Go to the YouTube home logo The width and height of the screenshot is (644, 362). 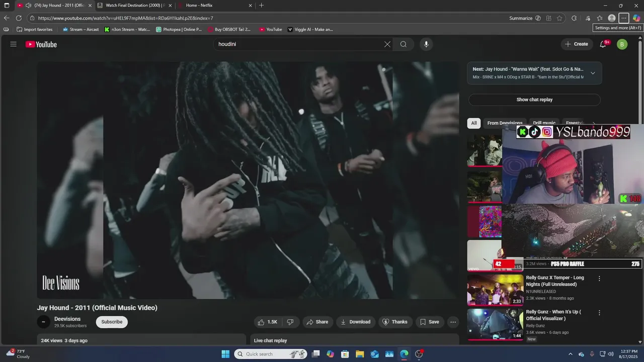tap(41, 44)
